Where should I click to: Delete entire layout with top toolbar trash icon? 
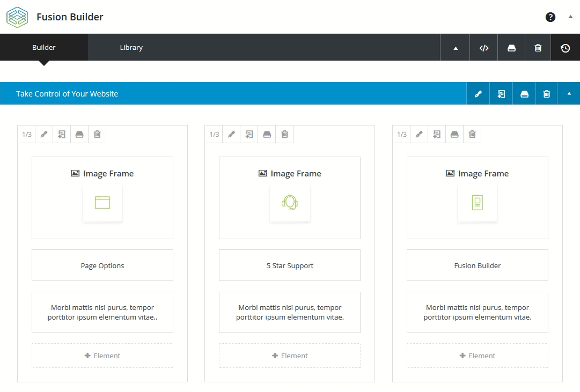[x=538, y=48]
